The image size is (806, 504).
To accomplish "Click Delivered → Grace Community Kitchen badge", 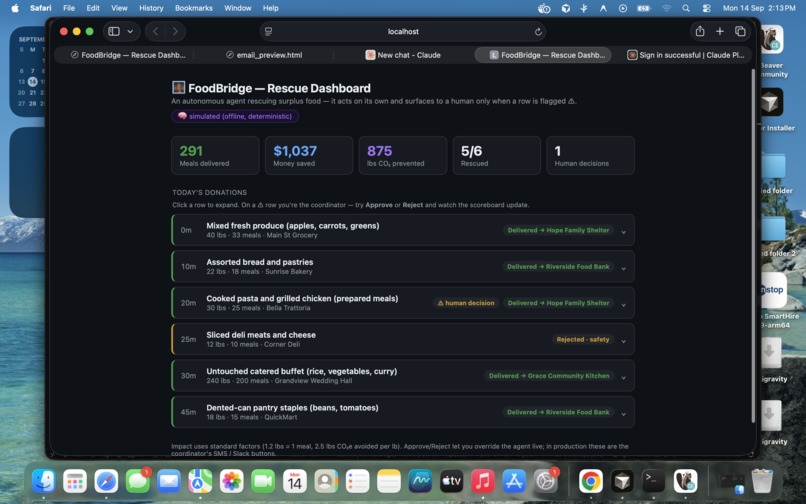I will coord(549,376).
